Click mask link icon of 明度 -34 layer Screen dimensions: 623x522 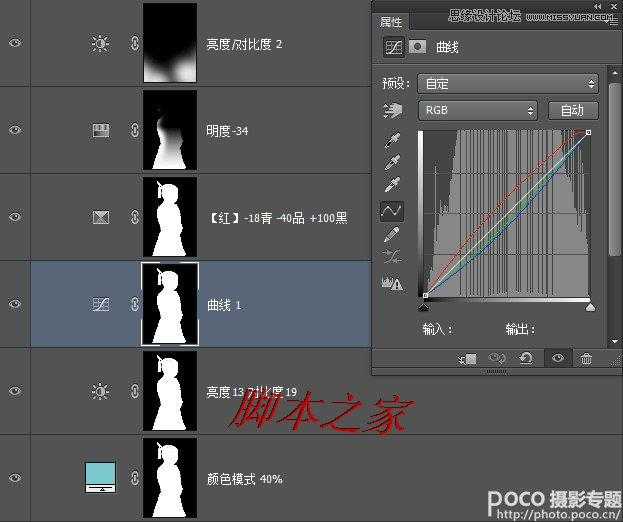coord(135,130)
